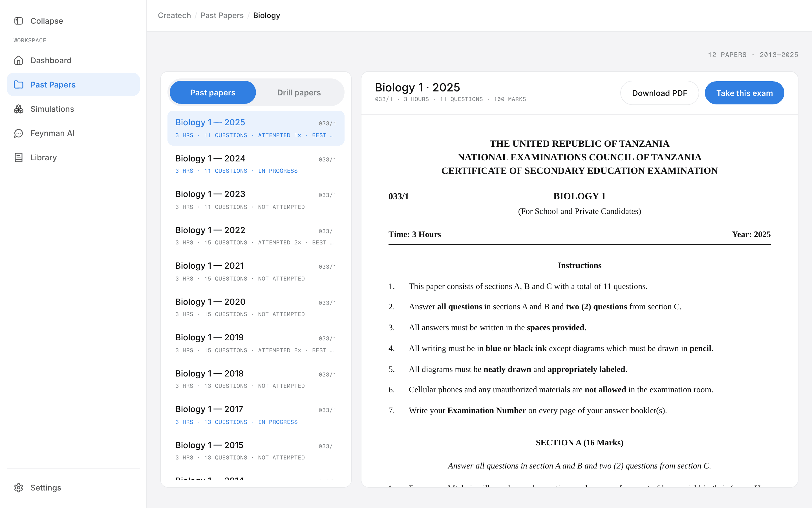Click the Past Papers folder icon

18,85
